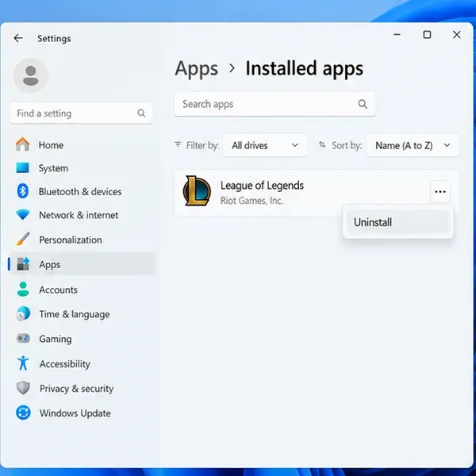This screenshot has height=476, width=476.
Task: Choose Uninstall from the context menu
Action: point(398,222)
